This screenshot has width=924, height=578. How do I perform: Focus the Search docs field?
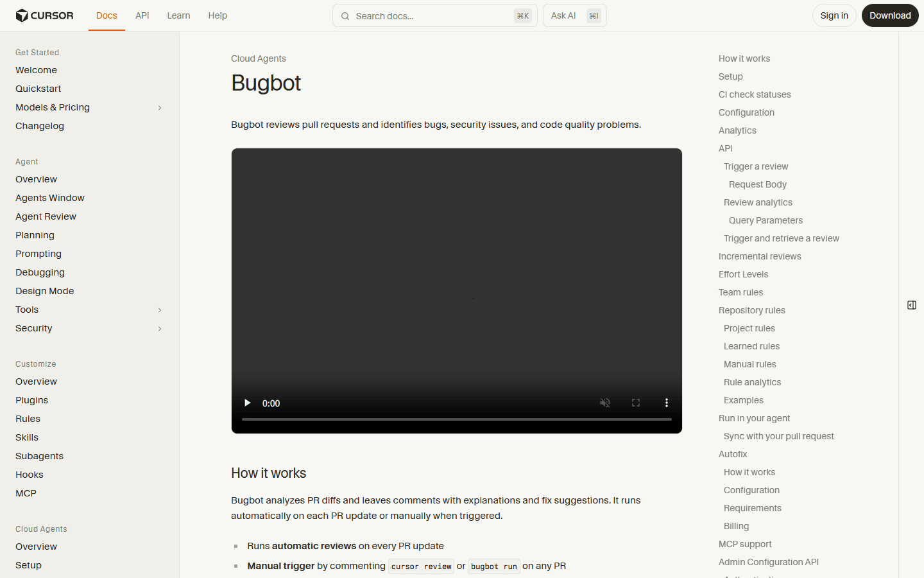[435, 16]
